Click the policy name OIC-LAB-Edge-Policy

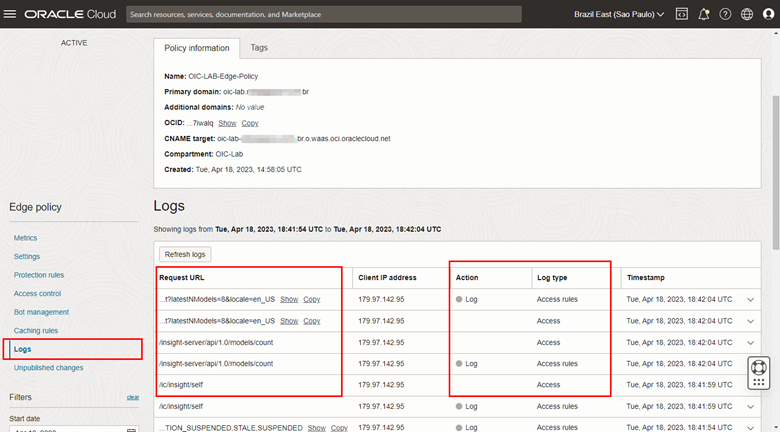223,77
